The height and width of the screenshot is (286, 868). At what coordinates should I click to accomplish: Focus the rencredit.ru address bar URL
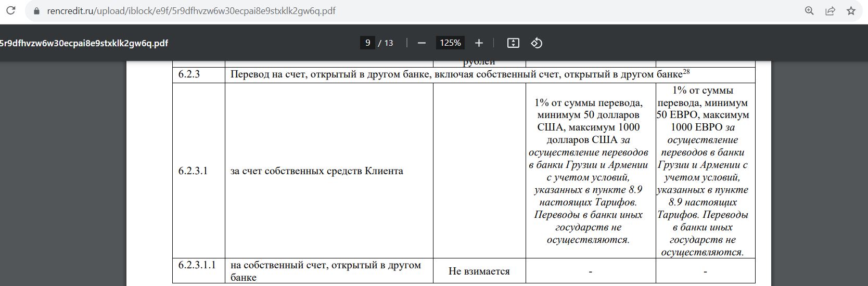tap(191, 11)
